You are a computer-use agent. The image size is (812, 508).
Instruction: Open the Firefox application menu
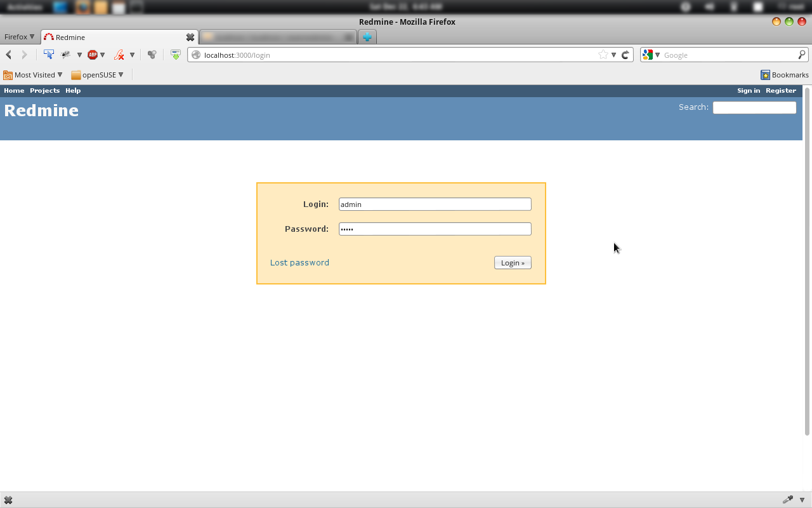click(x=19, y=37)
